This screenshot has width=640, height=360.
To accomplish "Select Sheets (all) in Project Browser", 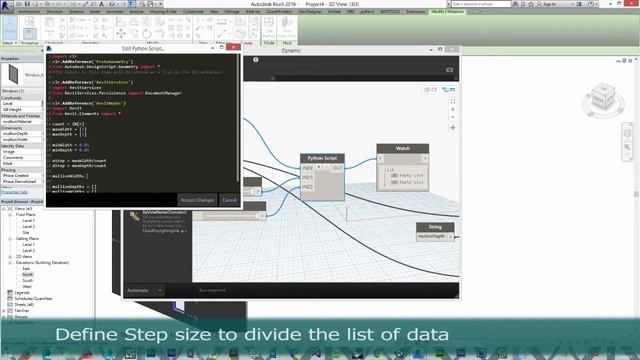I will [x=24, y=305].
